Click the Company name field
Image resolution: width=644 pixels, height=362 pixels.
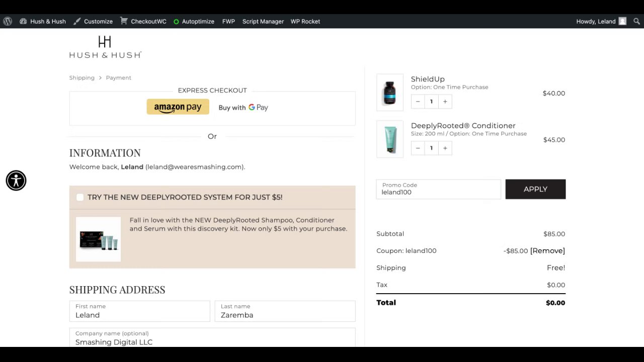212,338
